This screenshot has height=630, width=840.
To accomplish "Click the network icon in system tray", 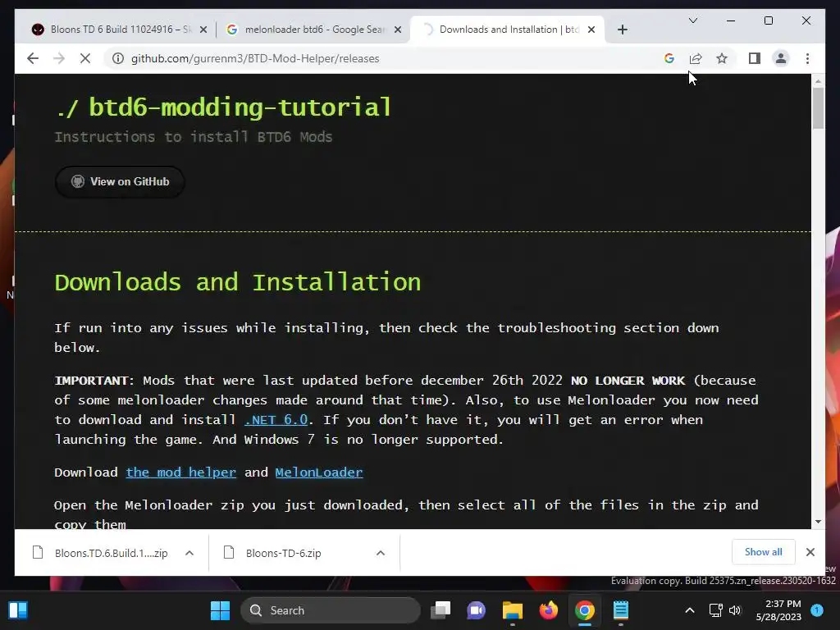I will 715,610.
